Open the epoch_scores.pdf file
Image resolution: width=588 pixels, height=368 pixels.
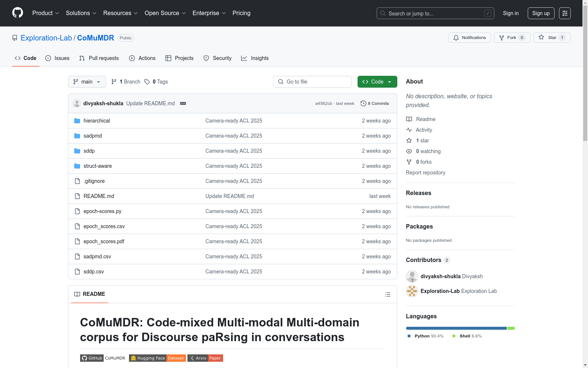[104, 241]
